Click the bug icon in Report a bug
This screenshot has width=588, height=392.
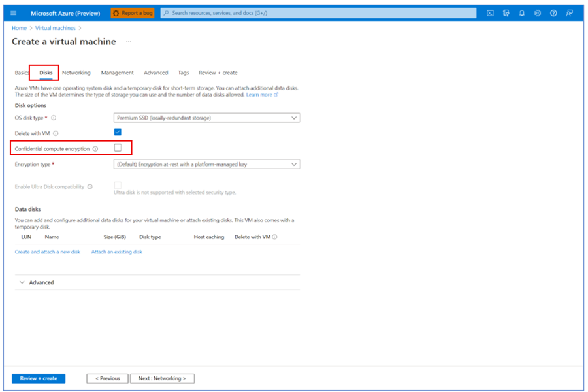(116, 13)
